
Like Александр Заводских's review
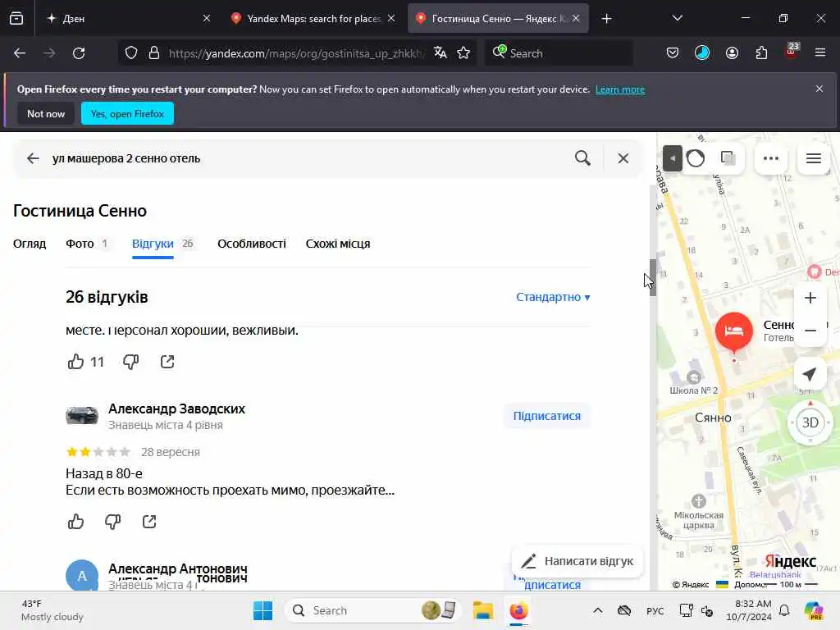click(75, 521)
